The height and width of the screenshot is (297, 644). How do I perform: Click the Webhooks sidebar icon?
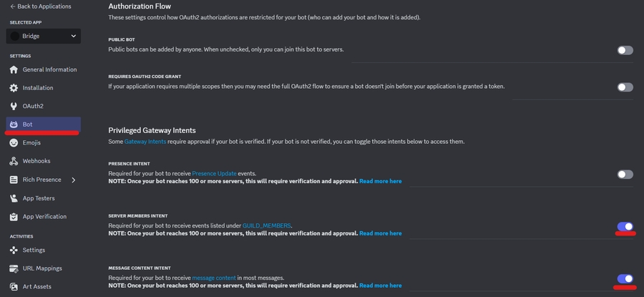tap(14, 161)
